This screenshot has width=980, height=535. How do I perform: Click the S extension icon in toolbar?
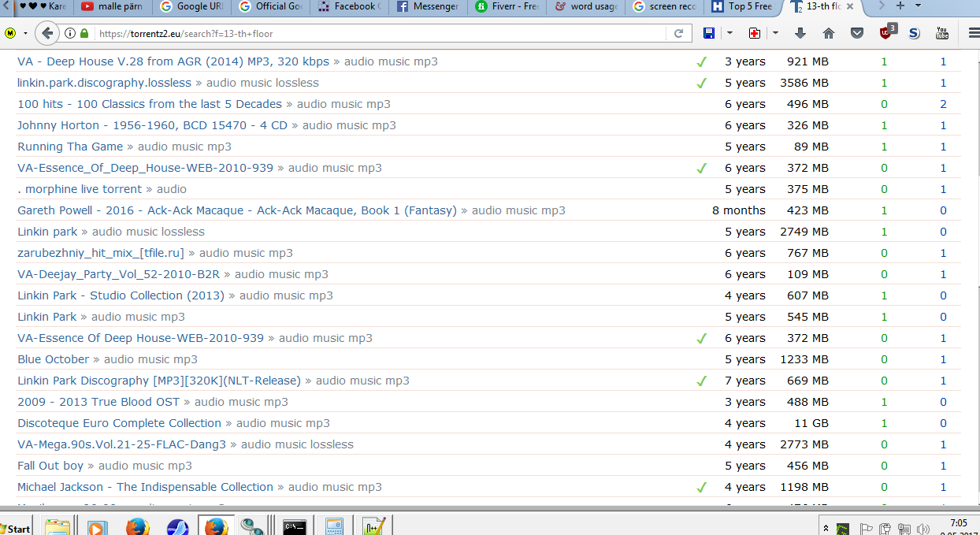(x=914, y=33)
